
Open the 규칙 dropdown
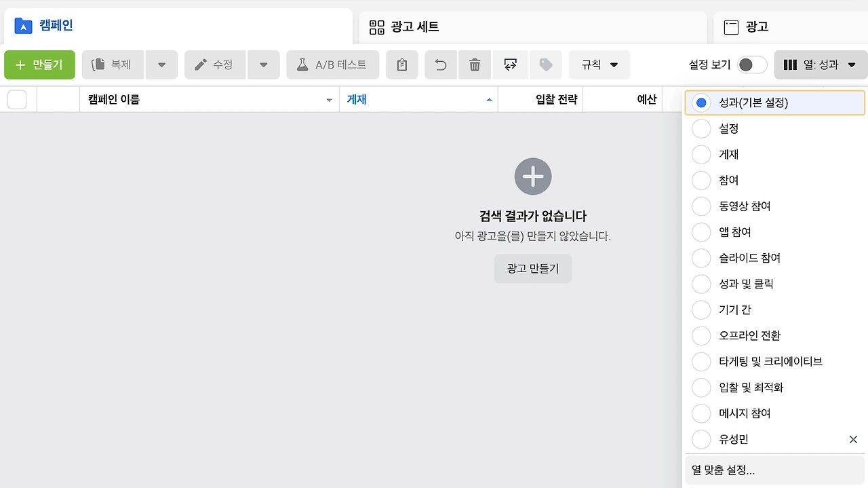[599, 65]
